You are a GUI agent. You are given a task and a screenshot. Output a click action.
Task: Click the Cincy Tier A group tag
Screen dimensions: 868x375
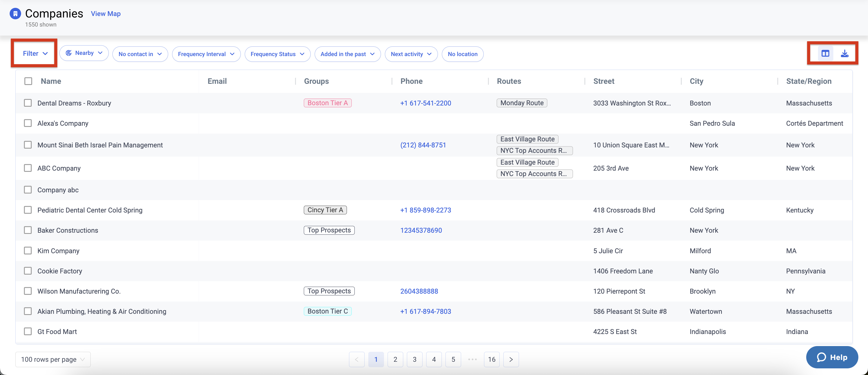pos(325,210)
